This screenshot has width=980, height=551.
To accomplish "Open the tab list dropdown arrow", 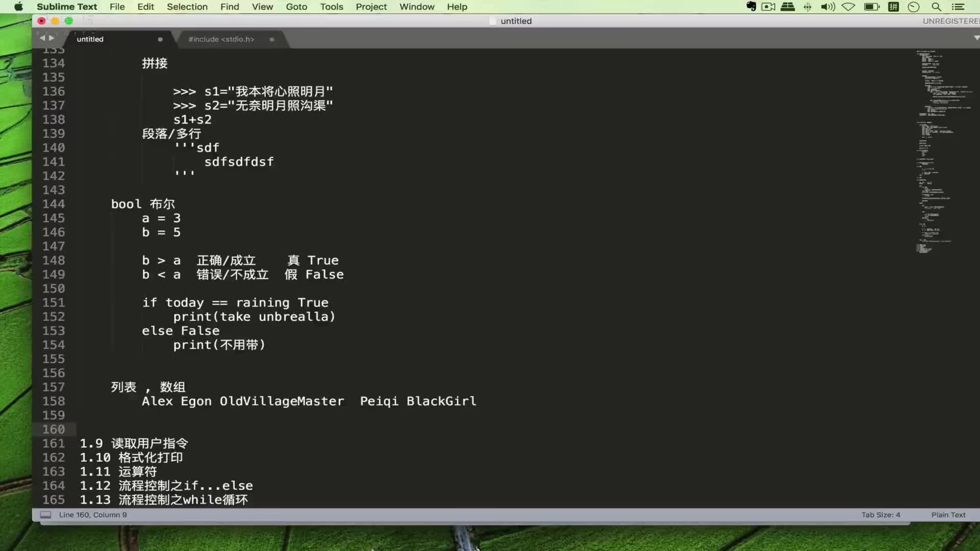I will [976, 38].
